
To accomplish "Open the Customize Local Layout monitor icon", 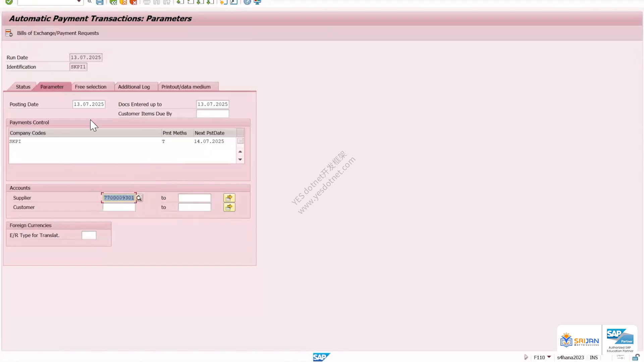I will 258,2.
